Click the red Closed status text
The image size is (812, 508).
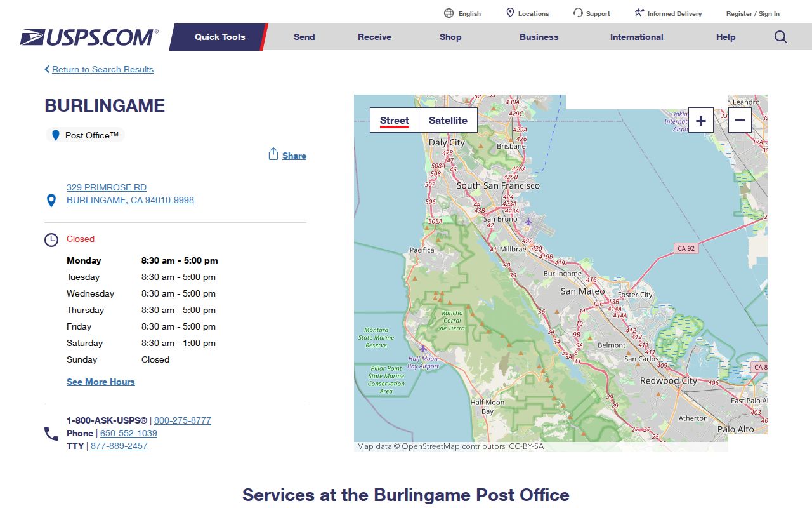click(81, 239)
